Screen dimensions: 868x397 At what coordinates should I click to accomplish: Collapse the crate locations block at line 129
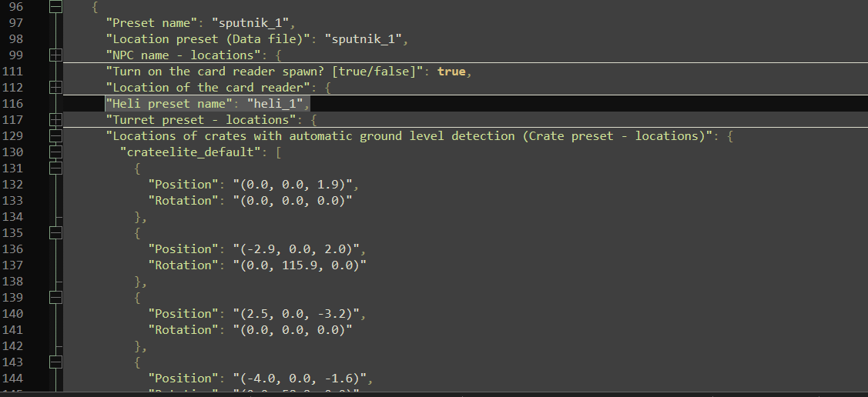click(x=55, y=136)
